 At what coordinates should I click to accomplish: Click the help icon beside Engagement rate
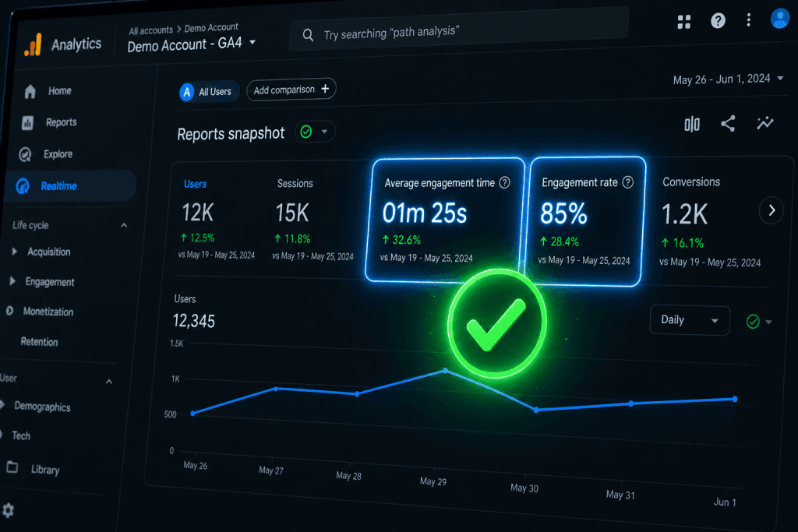click(x=628, y=182)
